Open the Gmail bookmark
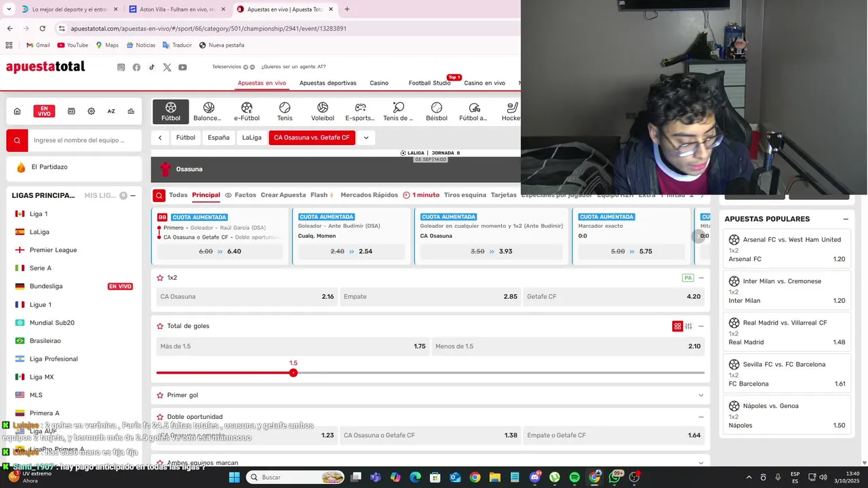This screenshot has width=868, height=488. tap(38, 45)
